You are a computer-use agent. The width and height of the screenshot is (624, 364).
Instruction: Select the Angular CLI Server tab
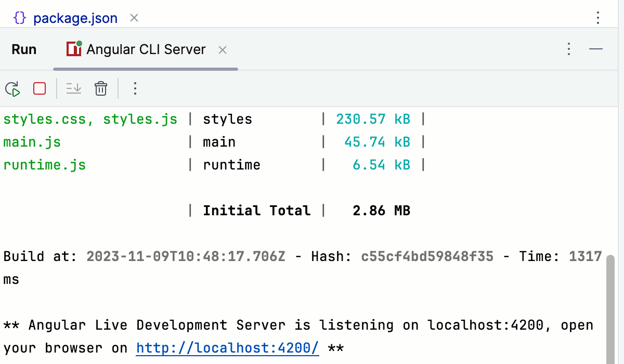146,49
